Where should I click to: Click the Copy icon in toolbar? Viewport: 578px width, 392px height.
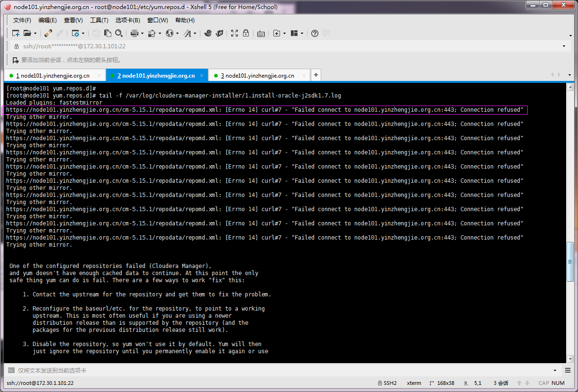tap(96, 33)
